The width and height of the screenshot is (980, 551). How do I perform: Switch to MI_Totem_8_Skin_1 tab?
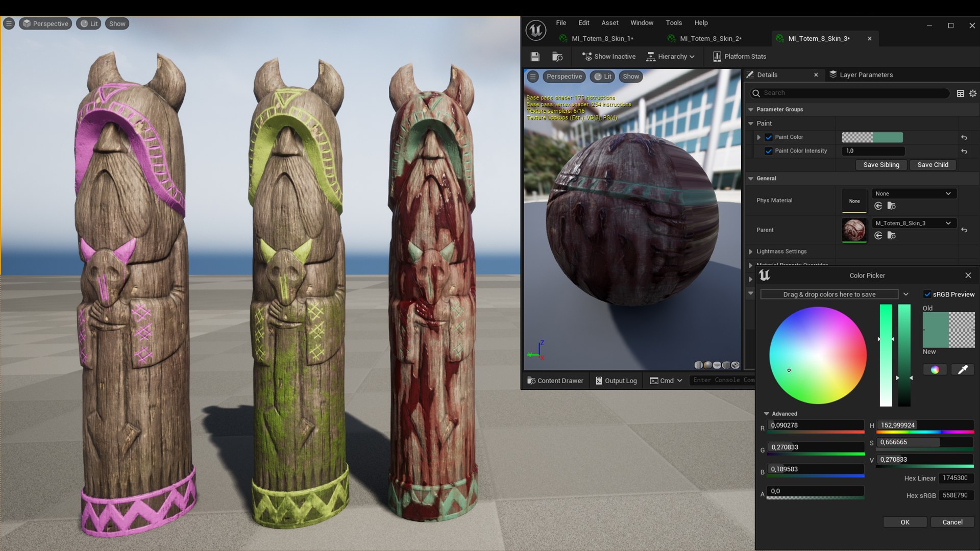click(x=602, y=39)
